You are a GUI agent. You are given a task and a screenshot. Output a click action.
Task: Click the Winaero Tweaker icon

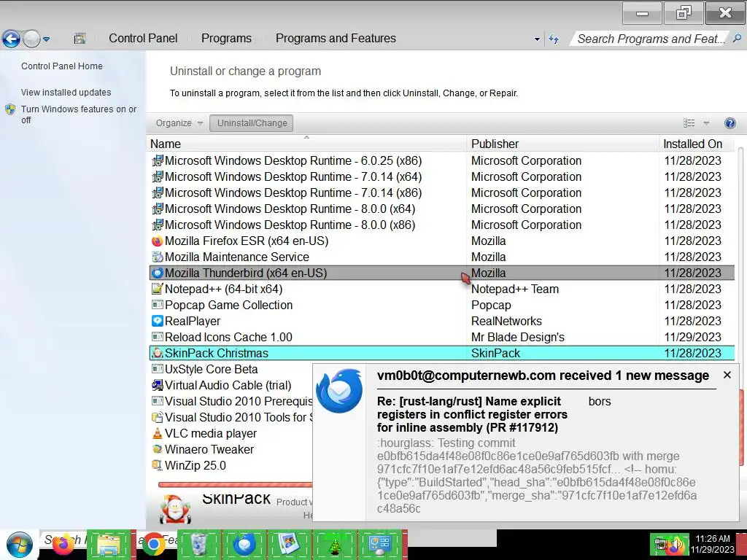158,449
